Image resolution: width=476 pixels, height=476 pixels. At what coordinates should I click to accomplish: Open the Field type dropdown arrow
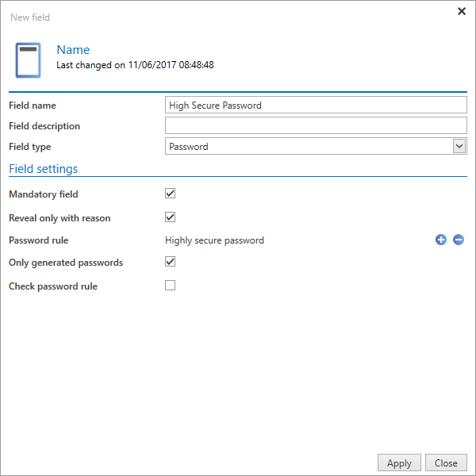(x=459, y=146)
